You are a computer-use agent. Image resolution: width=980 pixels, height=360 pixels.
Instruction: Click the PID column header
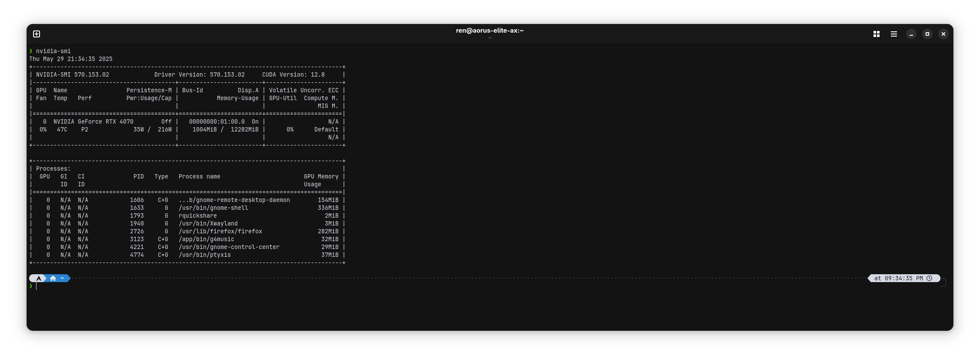(x=139, y=176)
